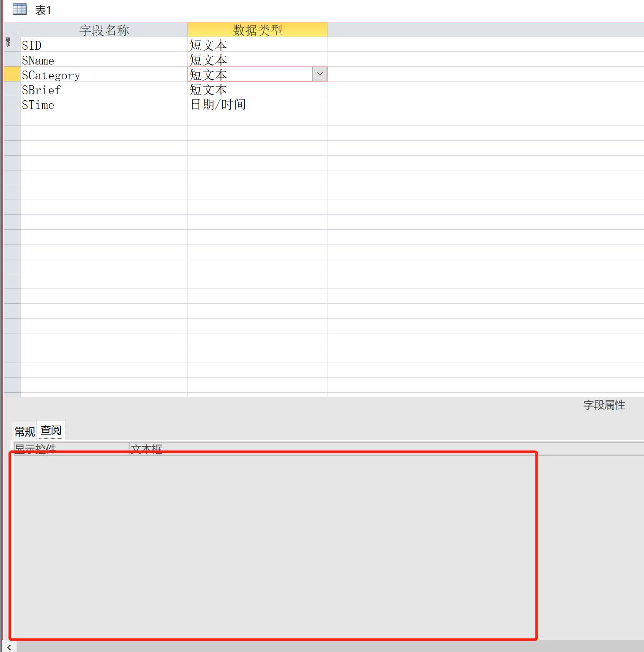
Task: Click the left scroll arrow at bottom
Action: (9, 648)
